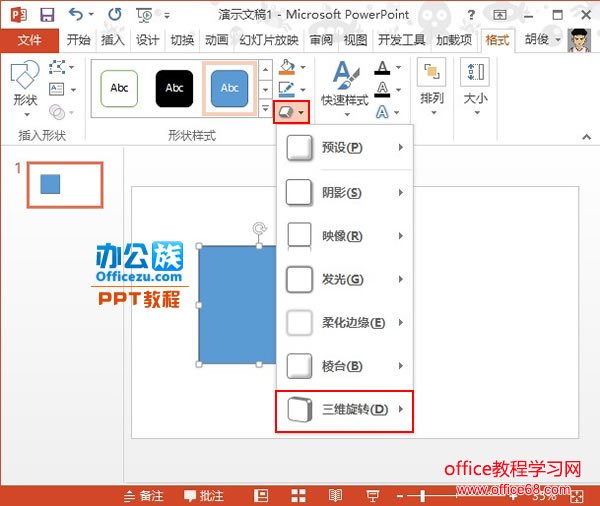The image size is (600, 506).
Task: Open the 排列 arrange dropdown
Action: tap(432, 87)
